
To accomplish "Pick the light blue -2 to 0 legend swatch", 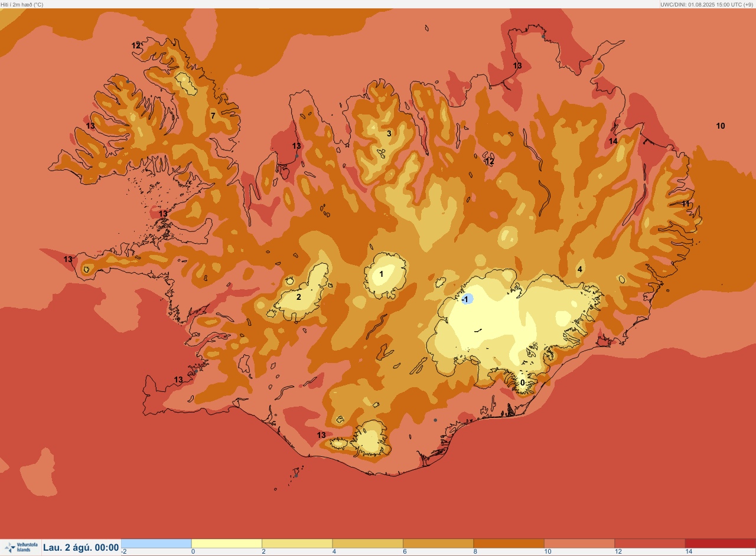I will point(156,543).
